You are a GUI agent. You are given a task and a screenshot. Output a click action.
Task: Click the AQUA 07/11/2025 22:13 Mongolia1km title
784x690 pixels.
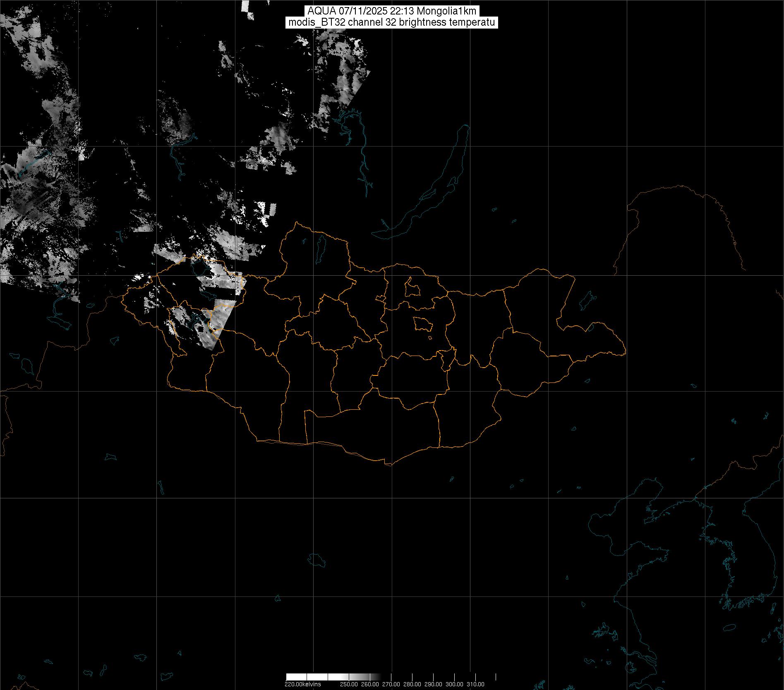(392, 11)
